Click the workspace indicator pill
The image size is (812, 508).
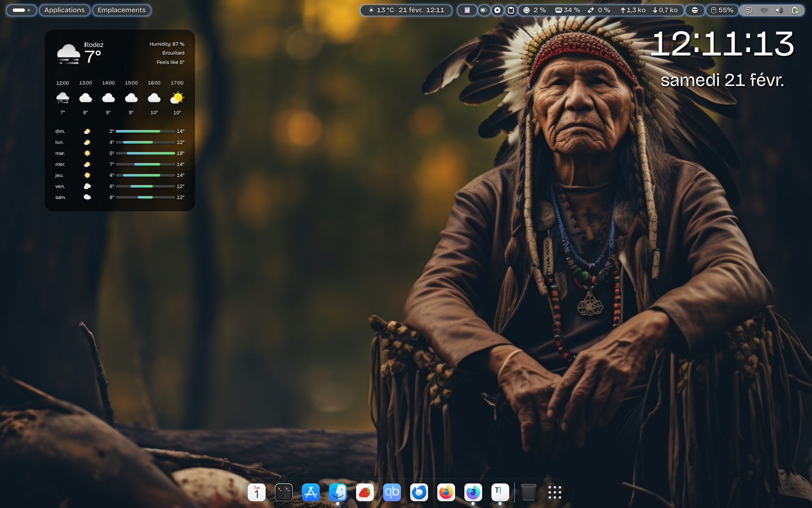[21, 10]
